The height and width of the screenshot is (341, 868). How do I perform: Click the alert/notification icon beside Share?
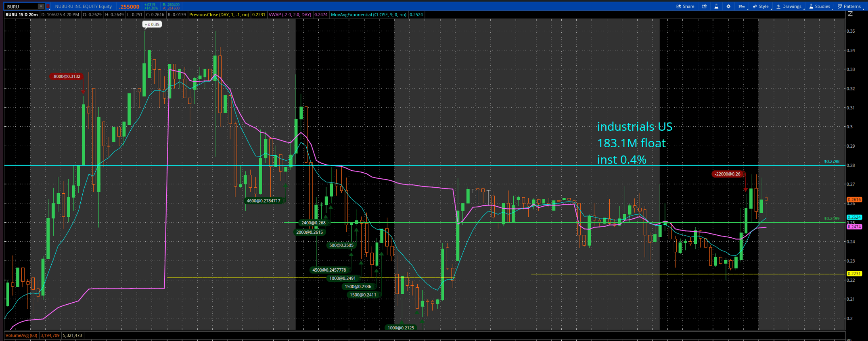pos(704,6)
